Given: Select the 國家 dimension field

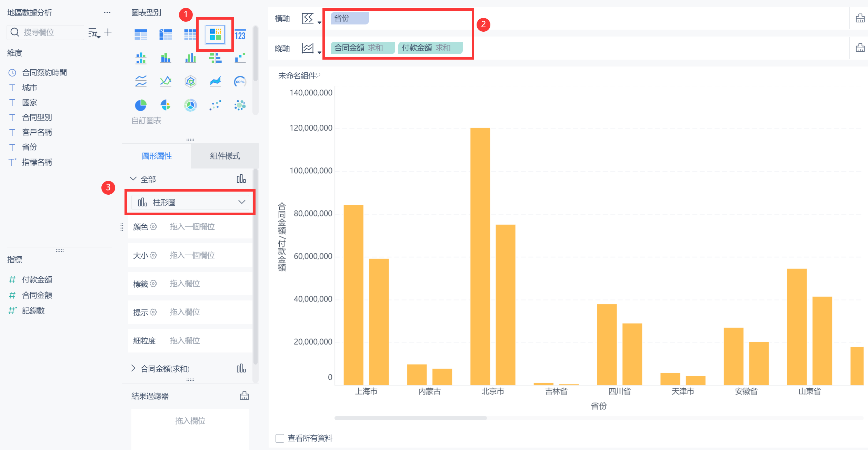Looking at the screenshot, I should click(x=29, y=103).
